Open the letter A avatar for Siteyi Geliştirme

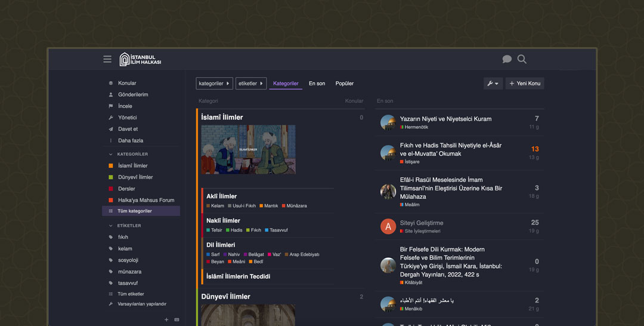[388, 226]
